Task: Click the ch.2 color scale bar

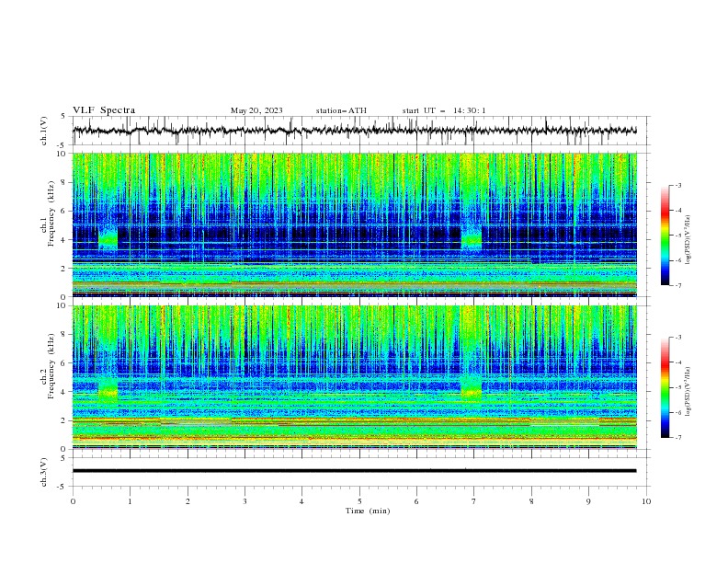Action: point(665,387)
